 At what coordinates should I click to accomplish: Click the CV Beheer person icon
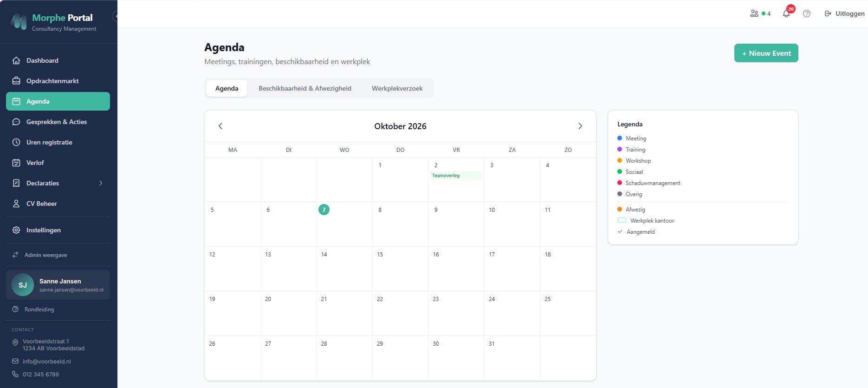(16, 204)
